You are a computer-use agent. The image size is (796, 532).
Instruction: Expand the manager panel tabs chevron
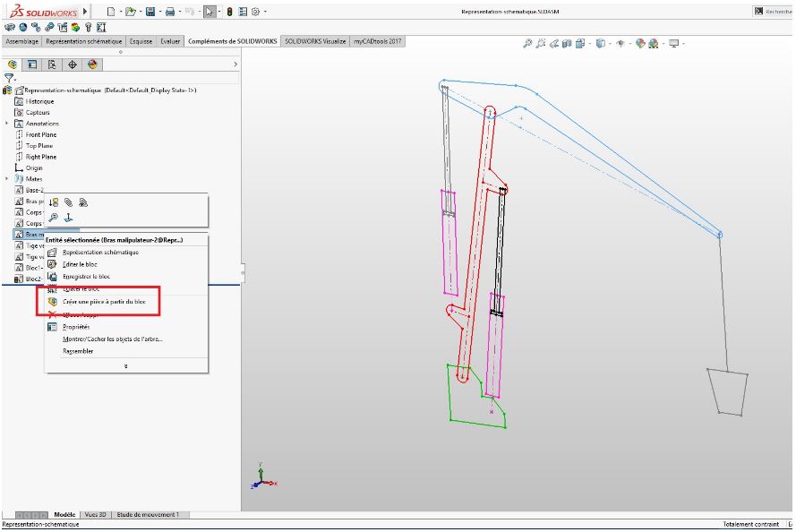click(235, 64)
